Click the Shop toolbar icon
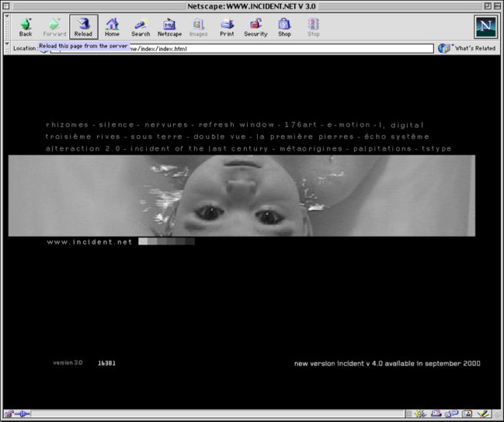Image resolution: width=504 pixels, height=422 pixels. coord(285,27)
